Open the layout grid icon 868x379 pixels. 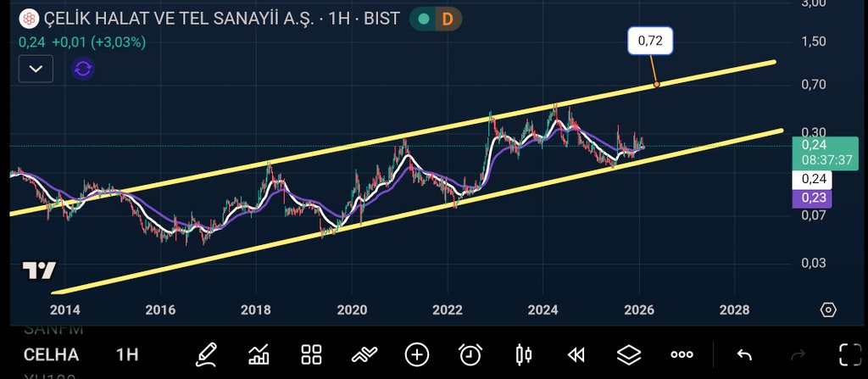click(x=311, y=354)
